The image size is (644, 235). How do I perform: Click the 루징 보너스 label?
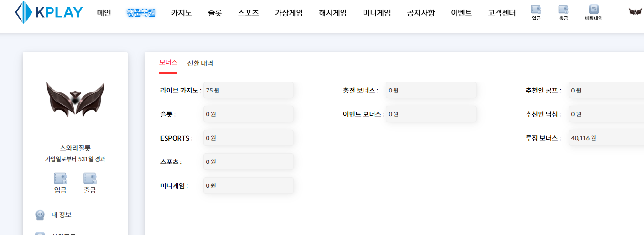[543, 138]
